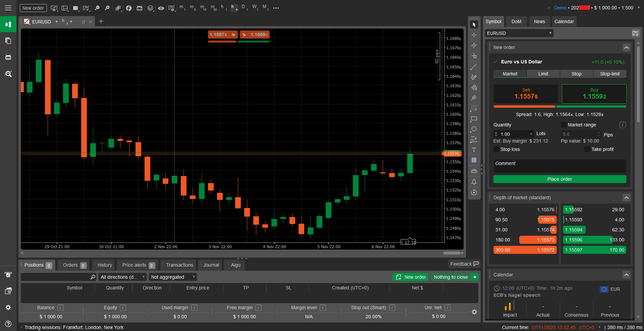
Task: Collapse the Calendar panel
Action: [626, 275]
